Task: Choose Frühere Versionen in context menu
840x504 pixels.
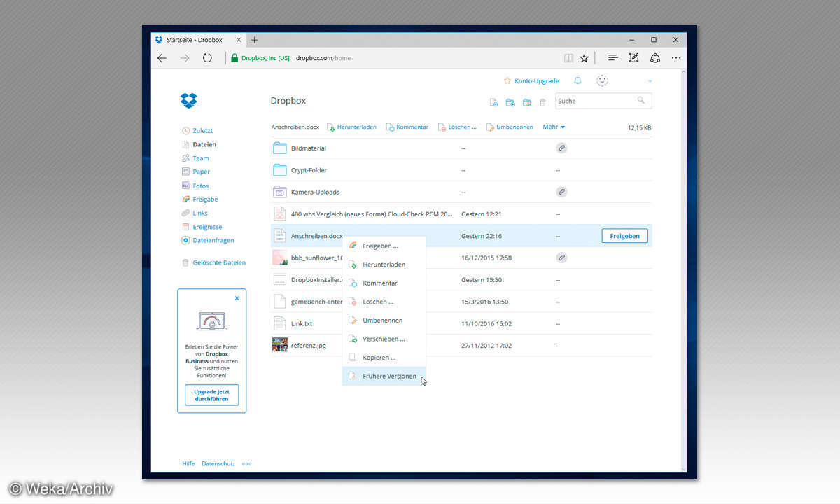Action: (384, 376)
